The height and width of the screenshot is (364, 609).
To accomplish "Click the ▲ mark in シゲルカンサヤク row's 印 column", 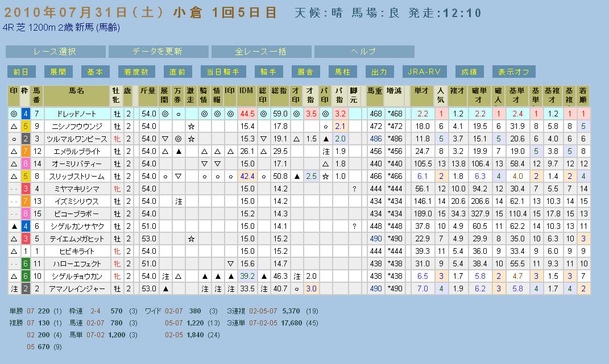I will click(14, 226).
